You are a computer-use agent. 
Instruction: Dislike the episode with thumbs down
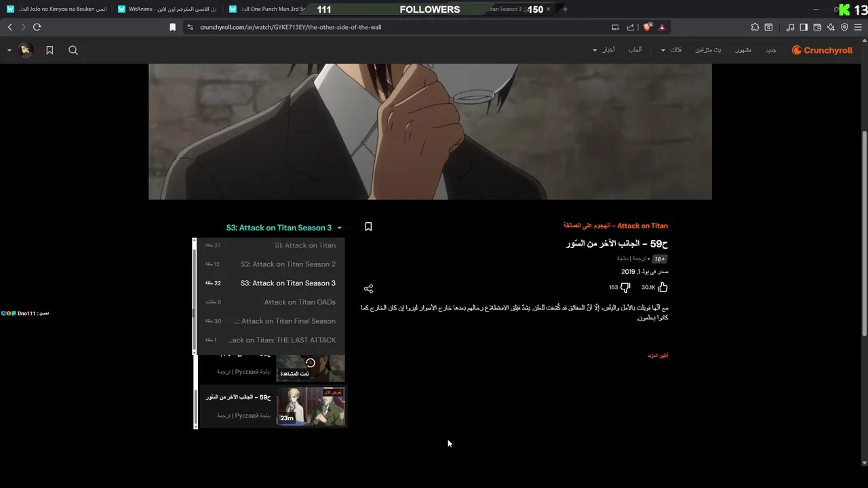click(x=625, y=287)
